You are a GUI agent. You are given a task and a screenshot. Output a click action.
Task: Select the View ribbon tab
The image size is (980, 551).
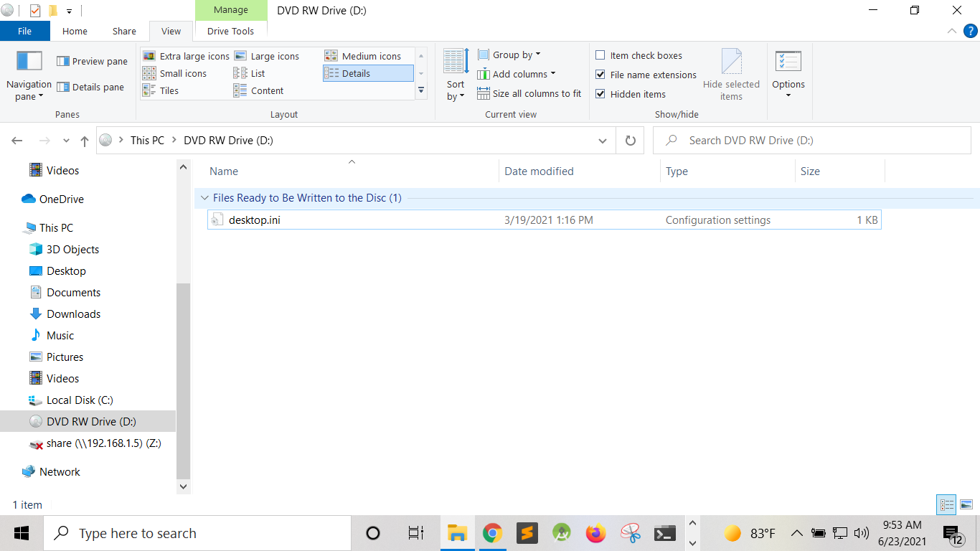pyautogui.click(x=171, y=31)
